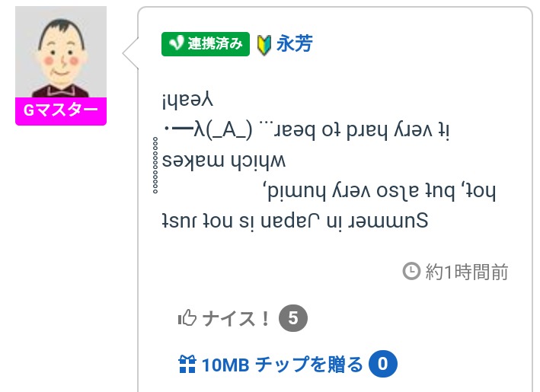The image size is (540, 392).
Task: Open the profile of user 永芳
Action: click(x=293, y=43)
